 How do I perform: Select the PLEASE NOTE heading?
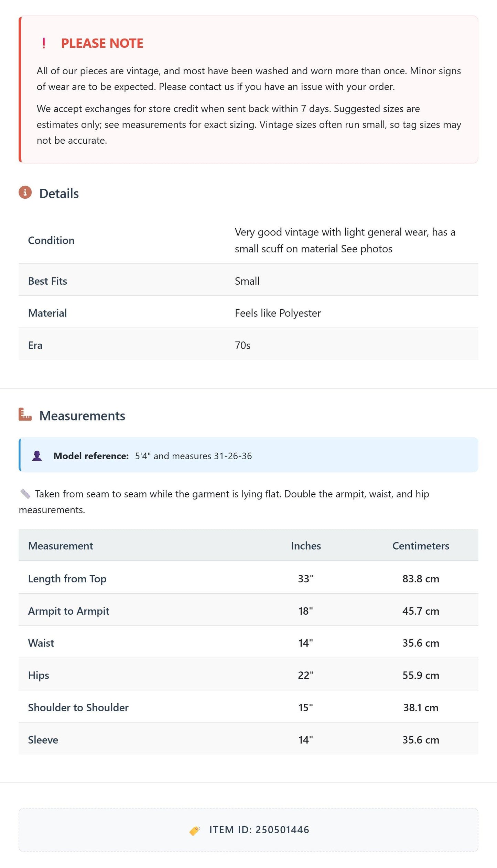click(x=102, y=43)
